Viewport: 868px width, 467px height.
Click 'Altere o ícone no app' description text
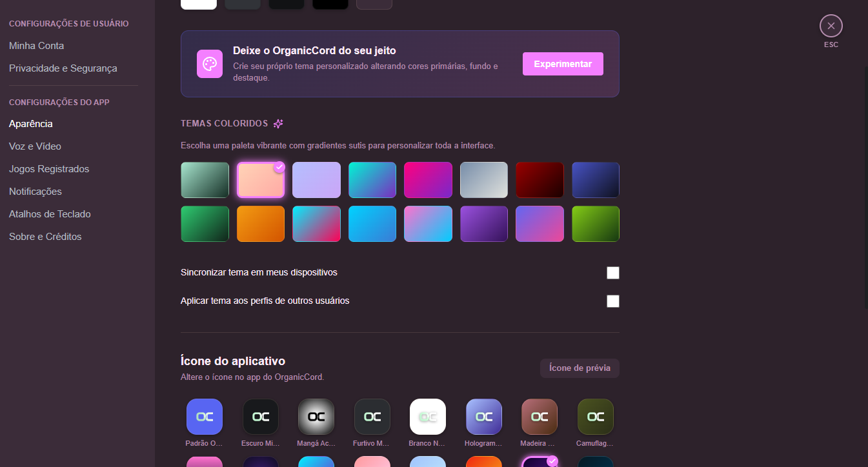pos(252,377)
